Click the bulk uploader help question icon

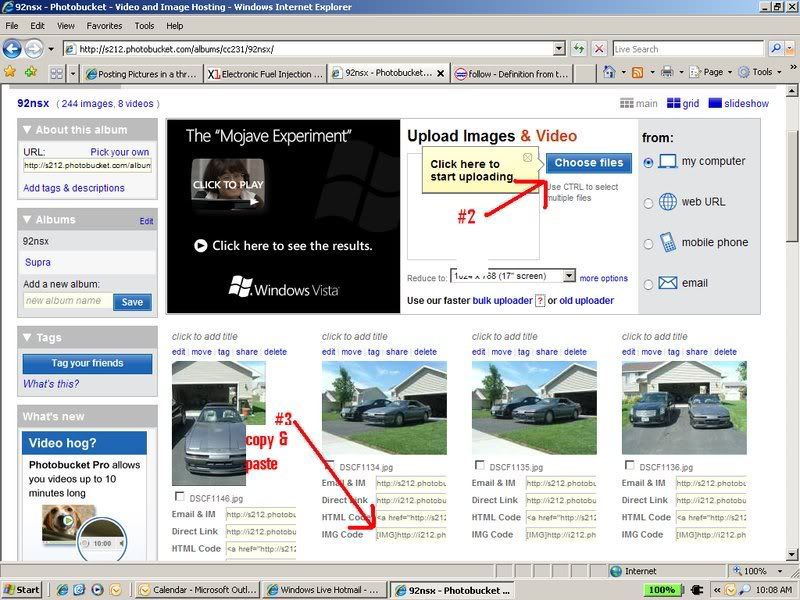coord(540,301)
